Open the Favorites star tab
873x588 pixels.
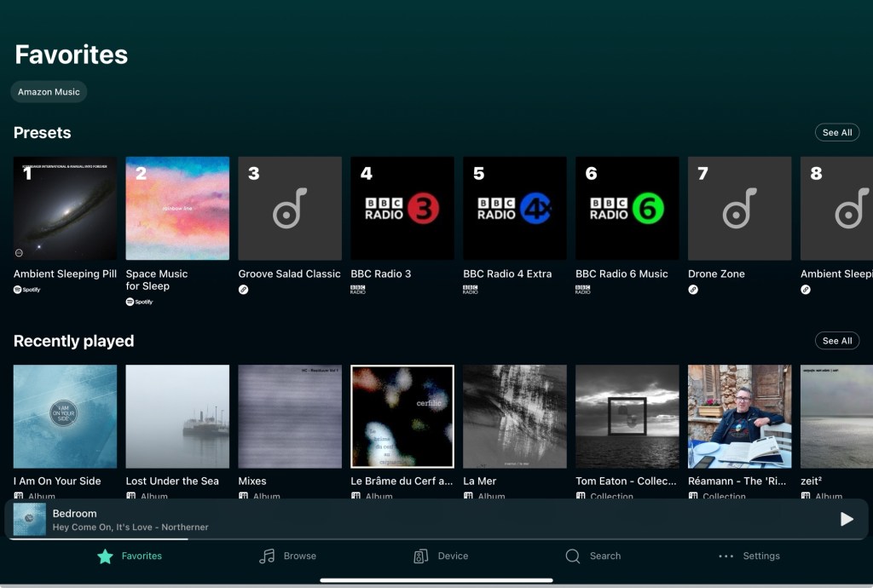[x=130, y=556]
